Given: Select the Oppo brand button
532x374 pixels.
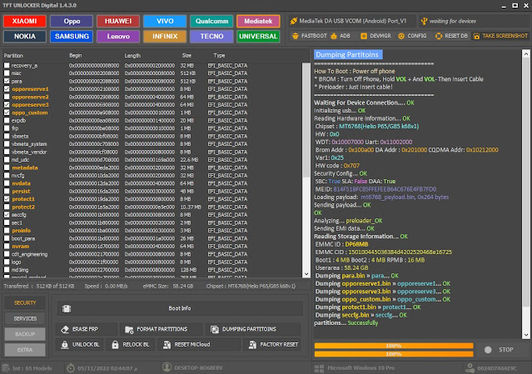Looking at the screenshot, I should 72,21.
